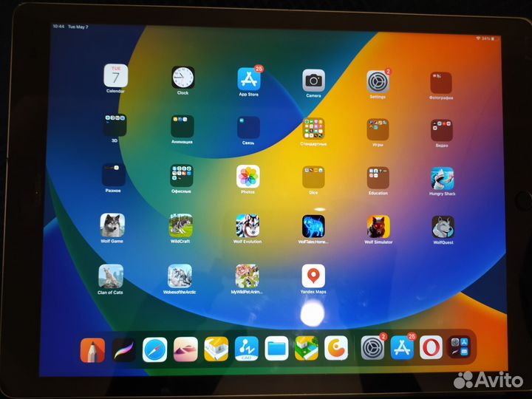Open the WolfQuest app
Viewport: 532px width, 399px height.
(x=443, y=228)
